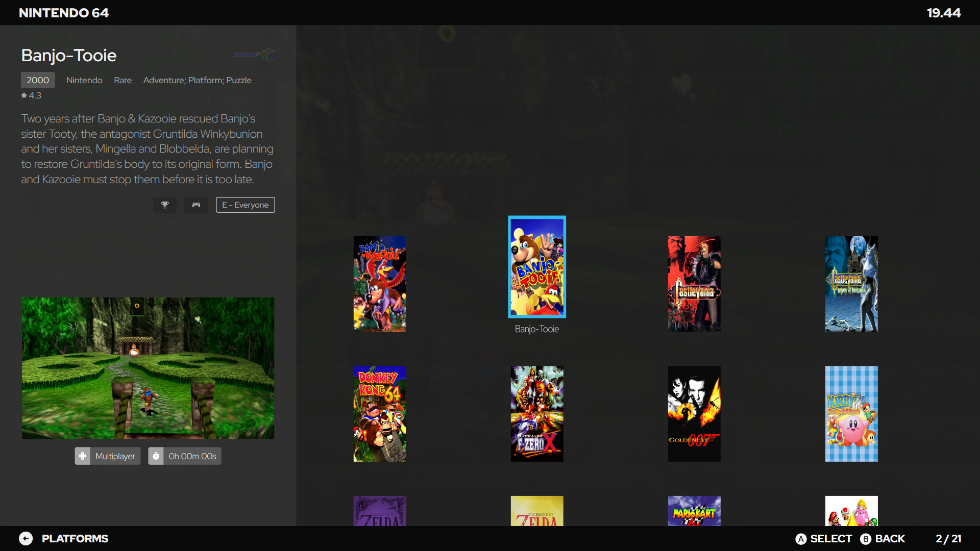Open the Mario Party cover
This screenshot has width=980, height=551.
[x=851, y=511]
